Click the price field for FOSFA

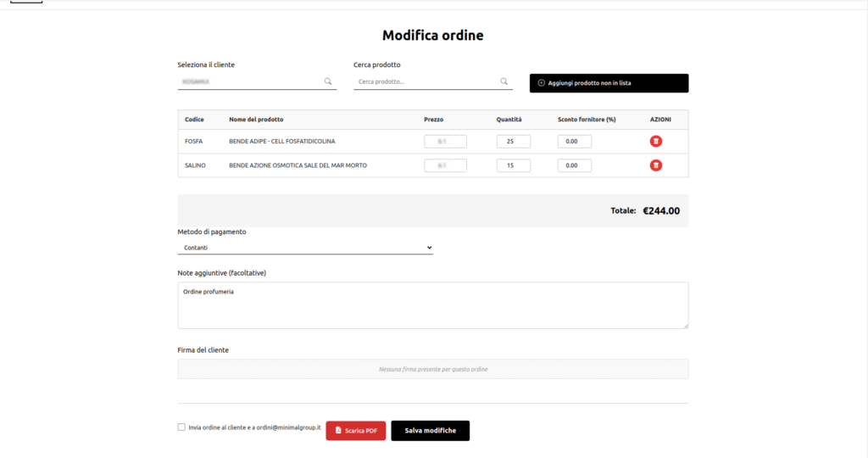coord(445,142)
